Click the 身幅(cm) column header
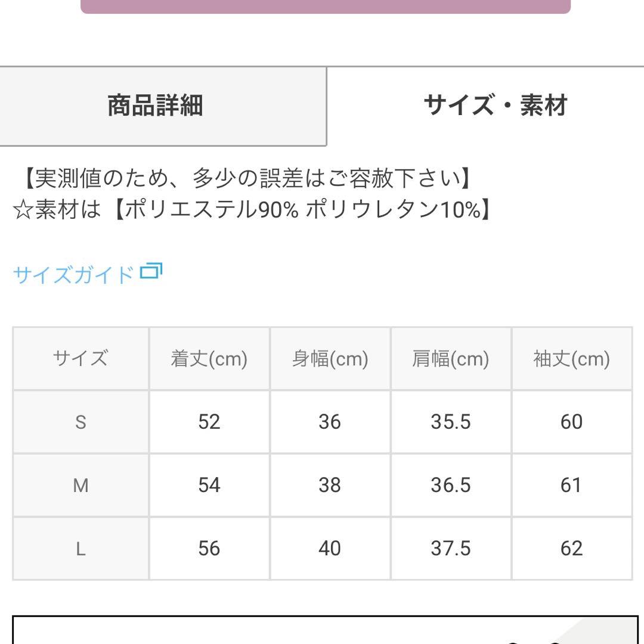 330,358
